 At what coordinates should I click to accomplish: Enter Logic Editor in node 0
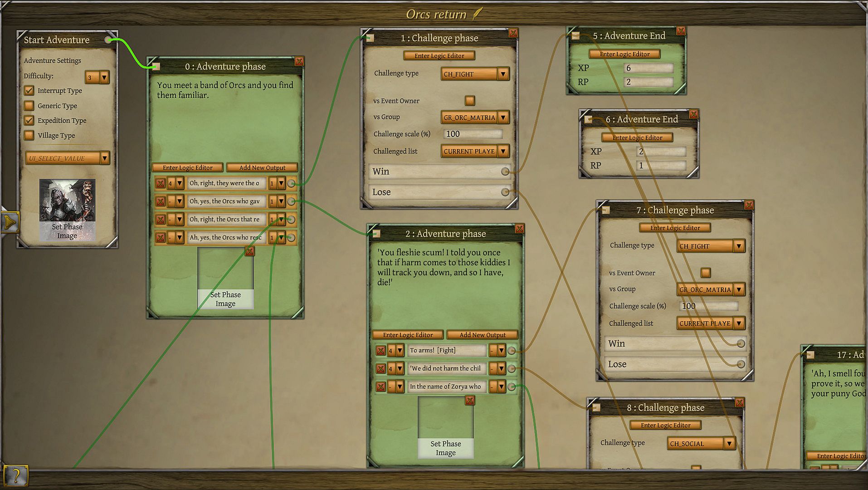[x=187, y=167]
